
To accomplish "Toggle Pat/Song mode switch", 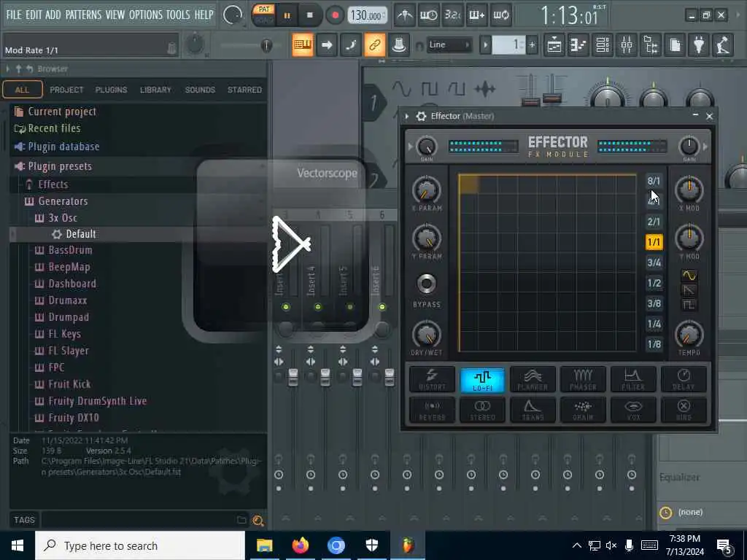I will pos(263,15).
